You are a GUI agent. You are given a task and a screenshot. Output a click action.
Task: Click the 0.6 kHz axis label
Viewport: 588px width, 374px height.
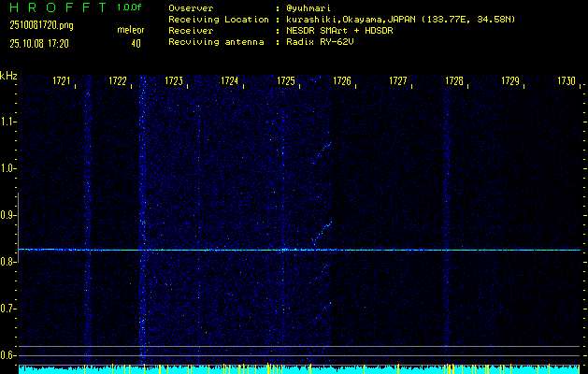pyautogui.click(x=7, y=355)
